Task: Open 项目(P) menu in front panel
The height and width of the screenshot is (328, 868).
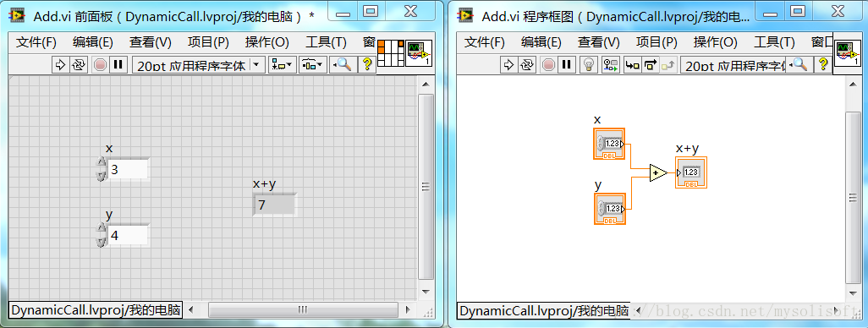Action: (208, 42)
